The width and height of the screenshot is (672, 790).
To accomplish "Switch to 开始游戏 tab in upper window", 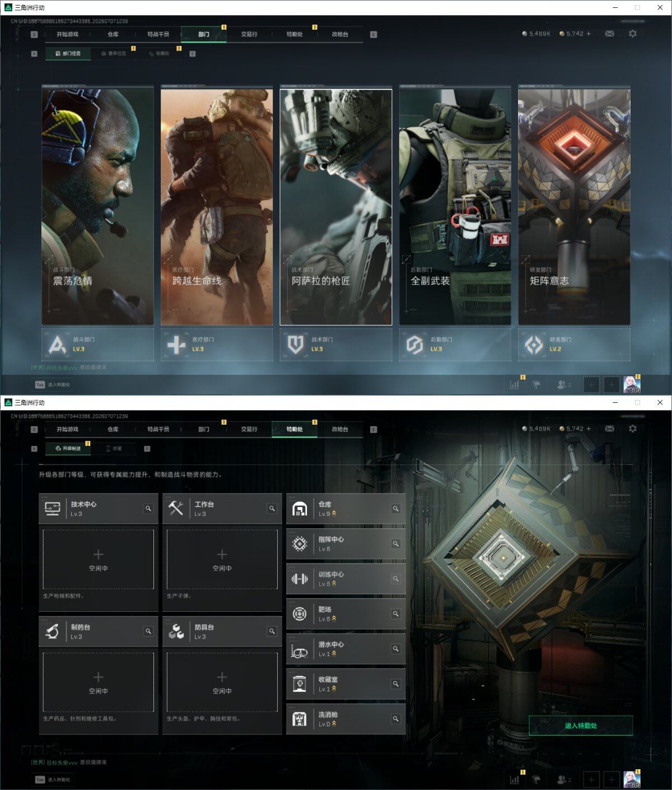I will pos(67,34).
